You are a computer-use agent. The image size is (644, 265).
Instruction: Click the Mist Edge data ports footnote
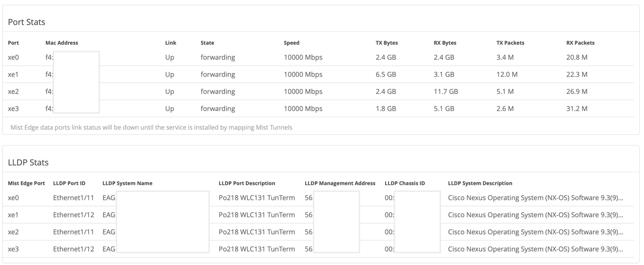point(151,128)
